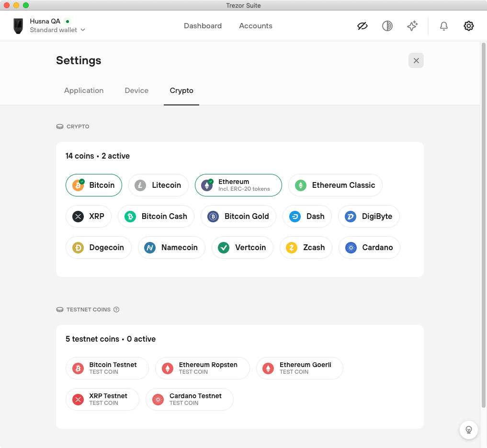Open settings via the gear icon
The height and width of the screenshot is (448, 487).
[x=468, y=26]
